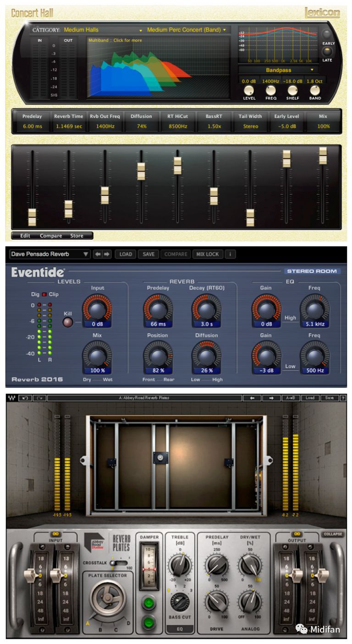Click the TREBLE knob in Waves
This screenshot has width=352, height=644.
(x=180, y=565)
